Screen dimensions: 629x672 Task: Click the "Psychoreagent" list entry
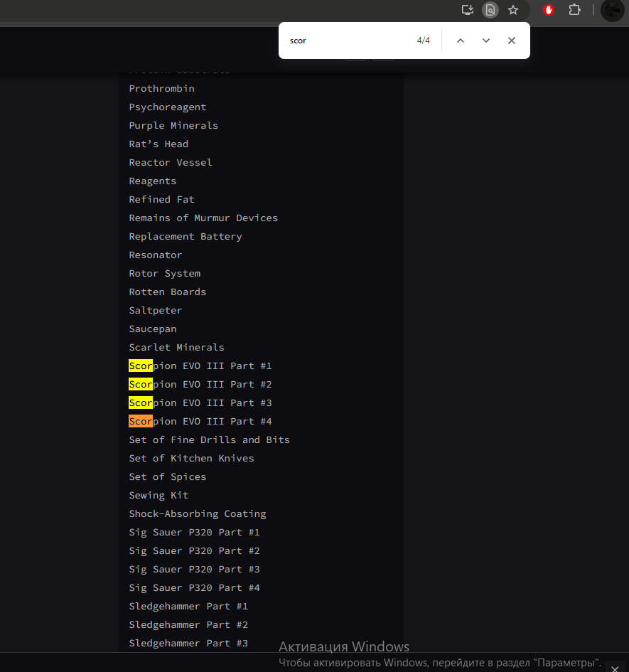(x=168, y=107)
